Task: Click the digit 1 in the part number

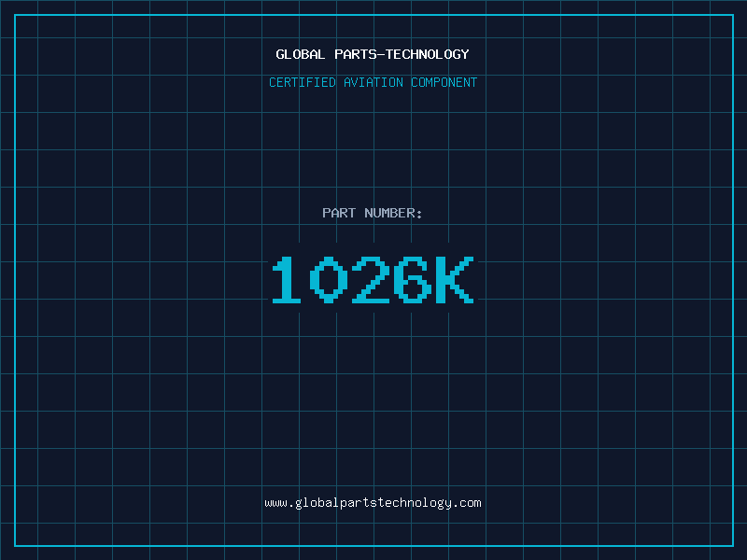Action: (x=289, y=280)
